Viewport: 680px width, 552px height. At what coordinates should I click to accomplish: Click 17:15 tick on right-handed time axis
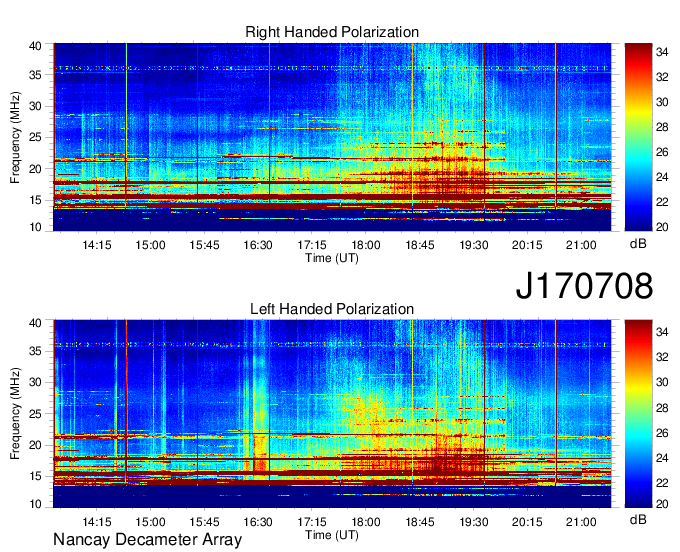point(312,245)
